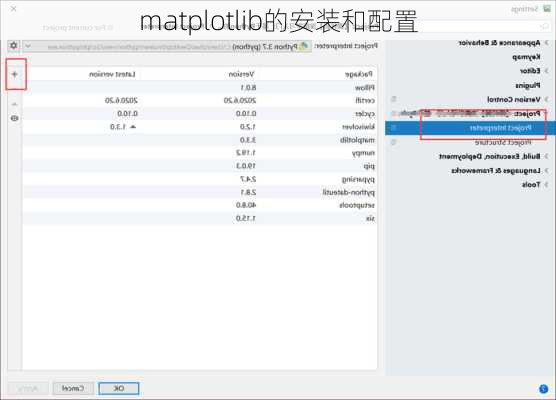This screenshot has height=400, width=556.
Task: Expand Appearance & Behavior chevron
Action: (x=546, y=43)
